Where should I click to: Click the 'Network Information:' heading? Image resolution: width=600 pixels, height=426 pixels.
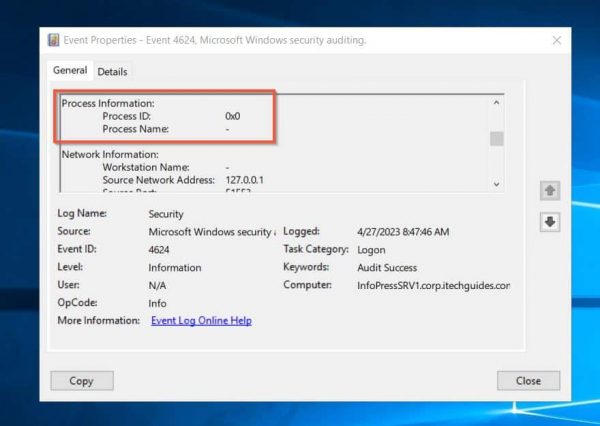click(x=110, y=154)
